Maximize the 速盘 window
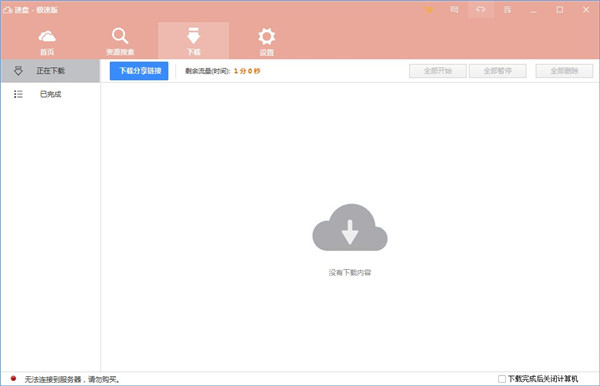600x386 pixels. tap(559, 10)
